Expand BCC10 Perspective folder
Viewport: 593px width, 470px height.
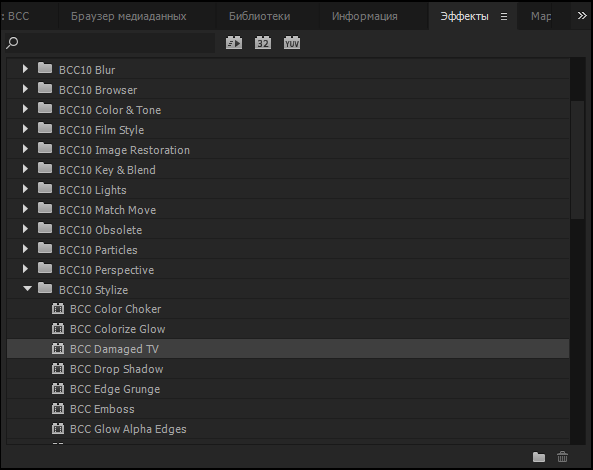click(25, 269)
